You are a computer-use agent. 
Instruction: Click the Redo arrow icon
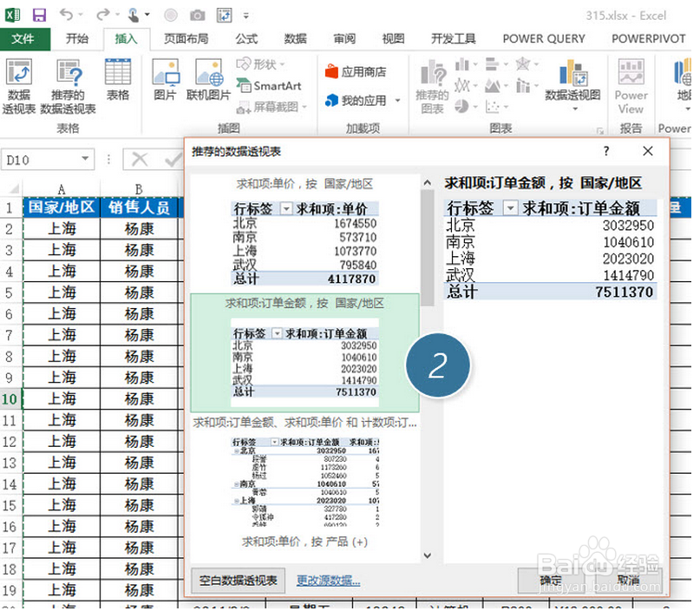click(x=102, y=15)
